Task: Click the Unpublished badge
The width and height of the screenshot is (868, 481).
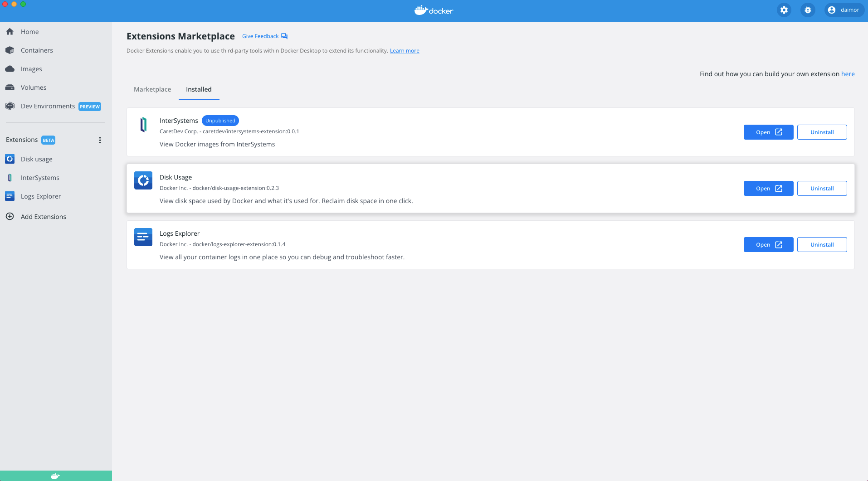Action: point(220,121)
